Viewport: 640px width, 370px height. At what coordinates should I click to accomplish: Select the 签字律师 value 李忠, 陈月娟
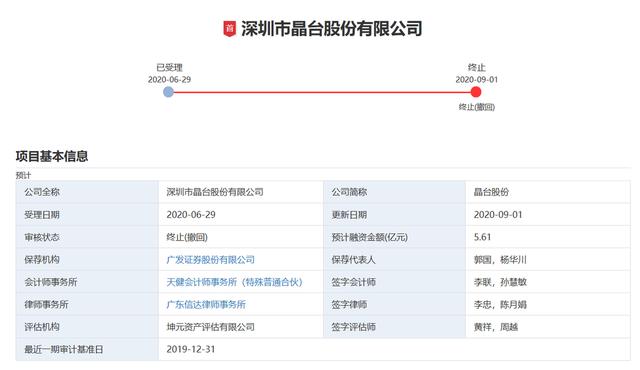tap(500, 304)
